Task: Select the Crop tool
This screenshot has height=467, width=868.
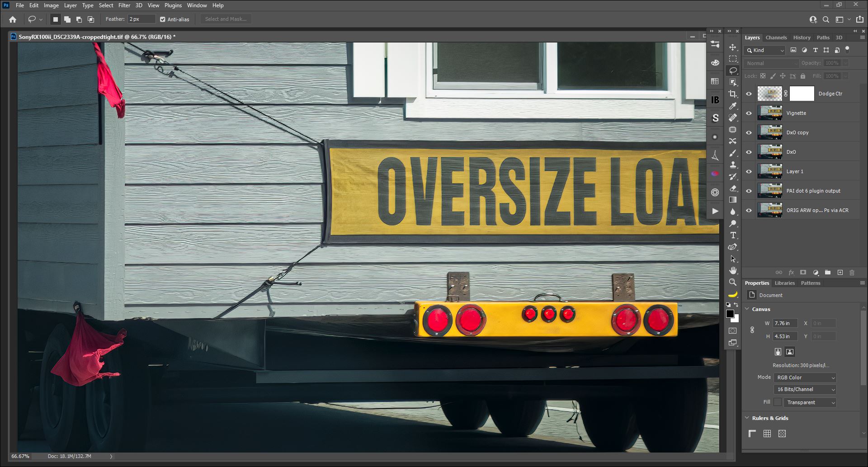Action: pyautogui.click(x=733, y=94)
